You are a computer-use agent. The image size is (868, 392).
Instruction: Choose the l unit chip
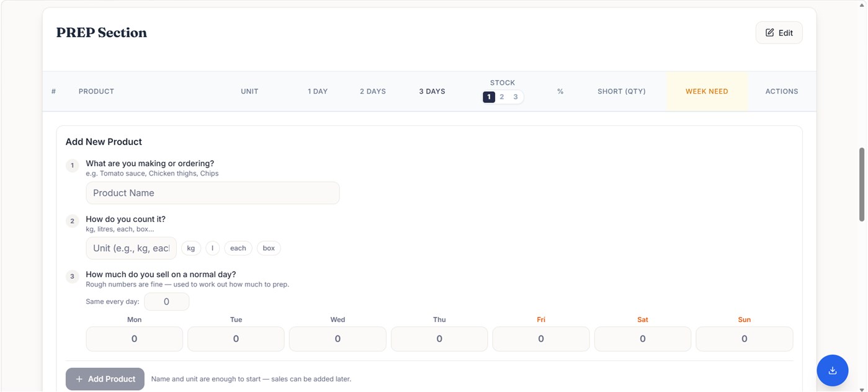click(212, 248)
